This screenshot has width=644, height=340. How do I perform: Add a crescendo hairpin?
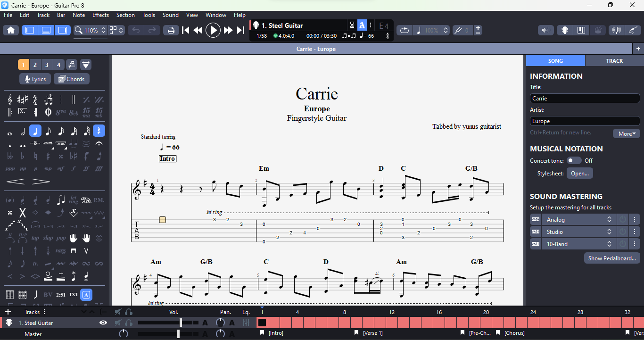pyautogui.click(x=16, y=182)
